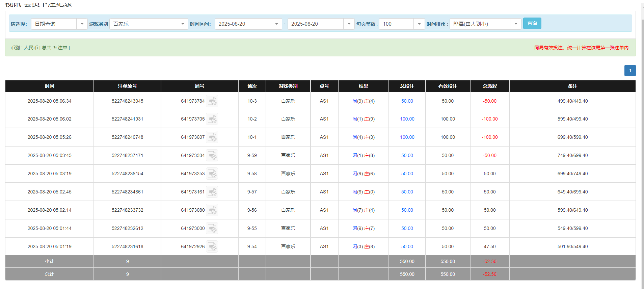Open replay icon for round 641972926
The image size is (644, 289).
(212, 247)
